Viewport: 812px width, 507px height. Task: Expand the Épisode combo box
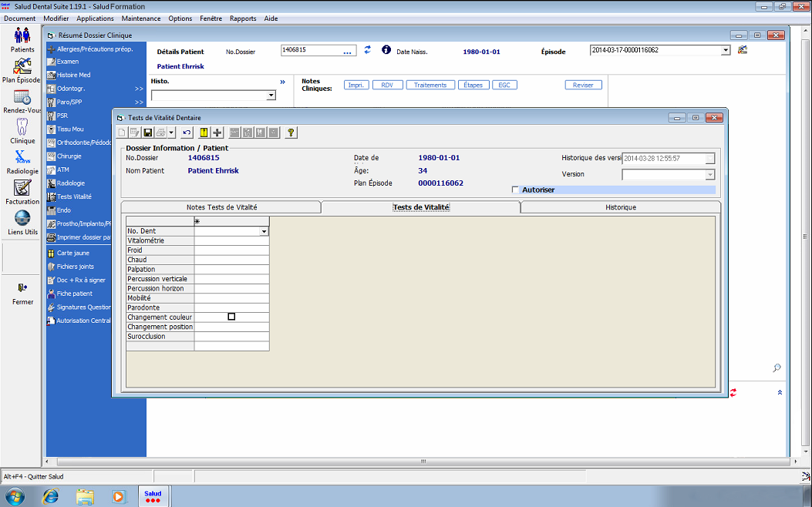tap(725, 51)
